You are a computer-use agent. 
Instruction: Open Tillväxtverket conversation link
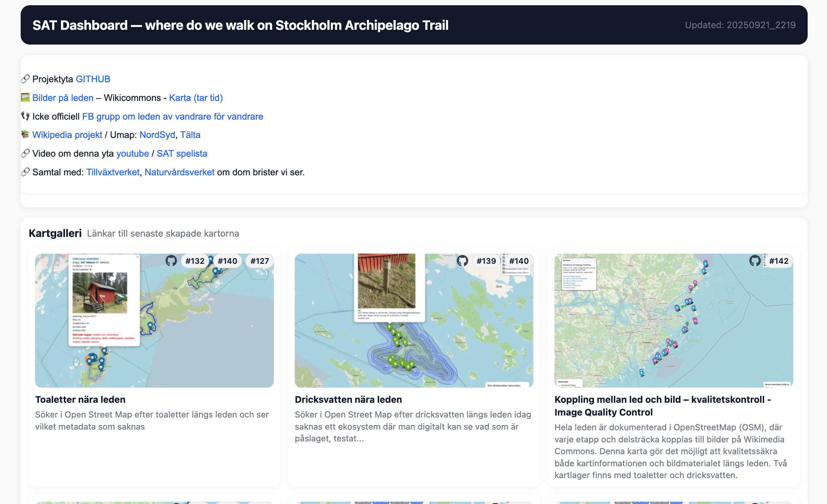113,172
